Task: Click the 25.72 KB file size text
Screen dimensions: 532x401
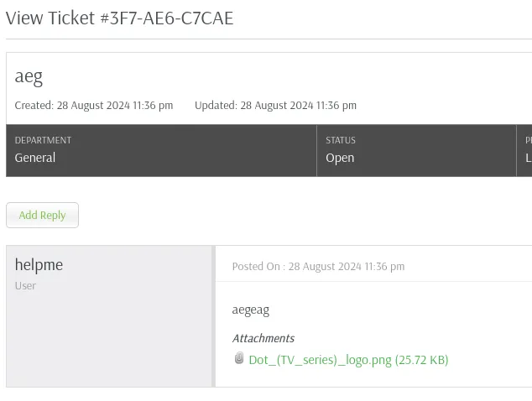Action: 422,360
